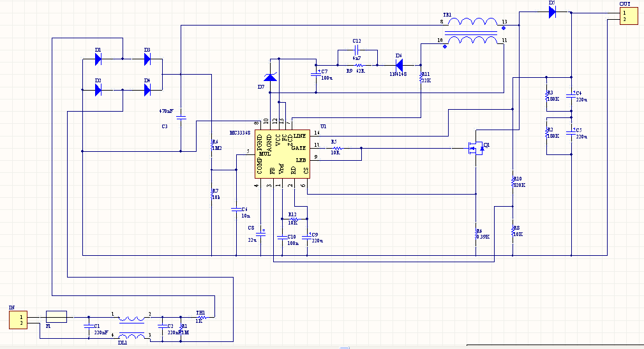Click the 1N4148 diode value text
This screenshot has width=644, height=349.
pos(398,74)
